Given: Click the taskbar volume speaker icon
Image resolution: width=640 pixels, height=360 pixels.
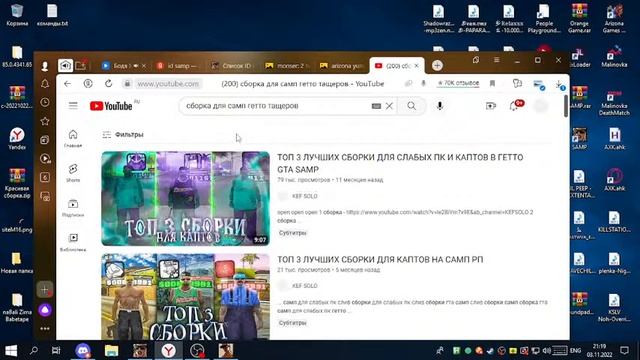Looking at the screenshot, I should click(547, 351).
